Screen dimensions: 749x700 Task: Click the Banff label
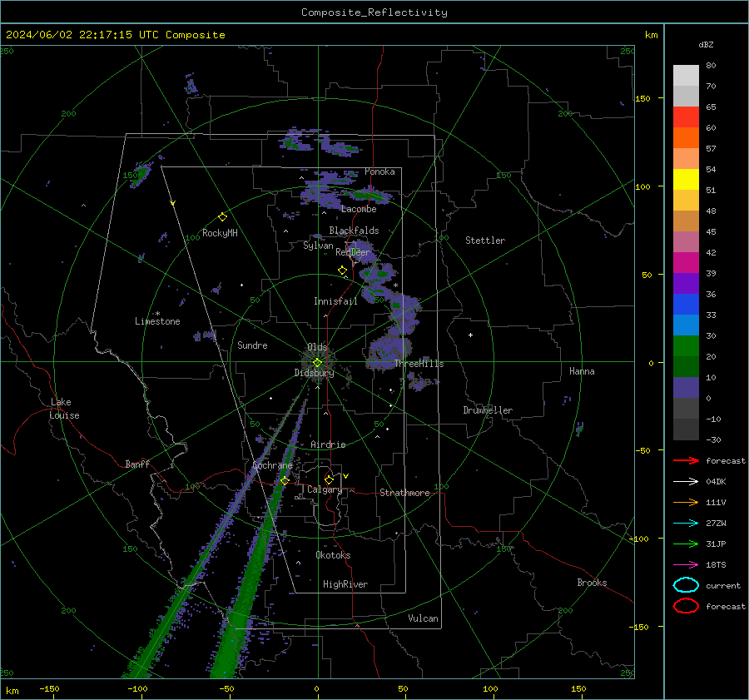point(137,464)
